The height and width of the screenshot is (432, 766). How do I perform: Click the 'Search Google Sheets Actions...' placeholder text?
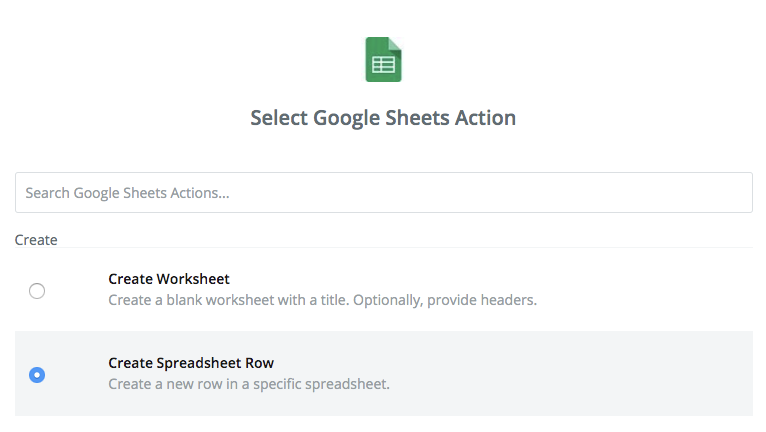click(x=127, y=192)
